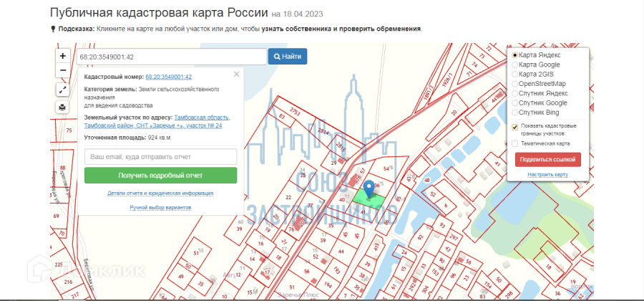
Task: Click the Уточненная площадь 924 кв.м. text
Action: point(128,138)
